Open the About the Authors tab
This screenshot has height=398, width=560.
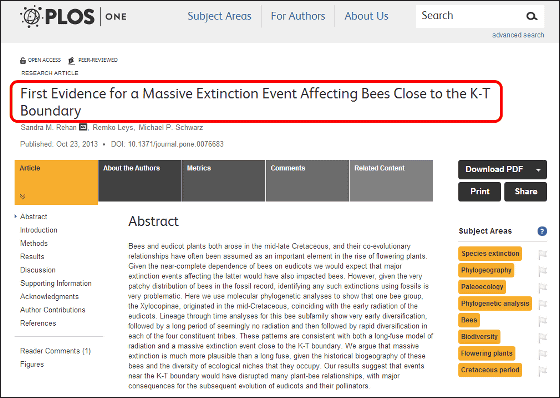pos(140,181)
